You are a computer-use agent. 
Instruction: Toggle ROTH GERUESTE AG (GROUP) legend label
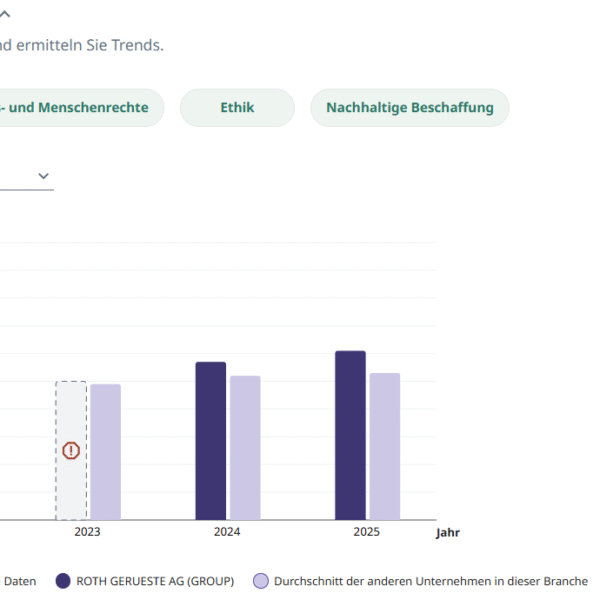coord(155,580)
